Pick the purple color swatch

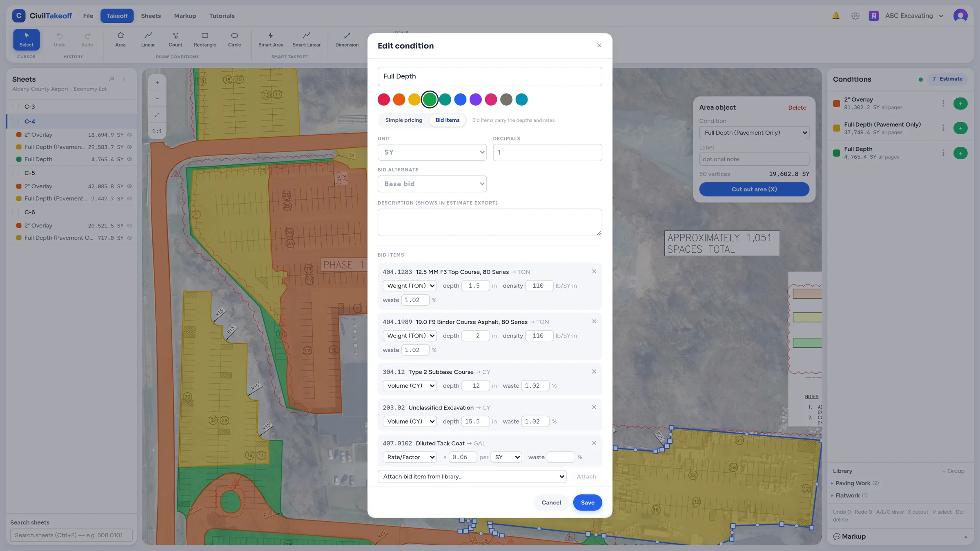tap(475, 100)
